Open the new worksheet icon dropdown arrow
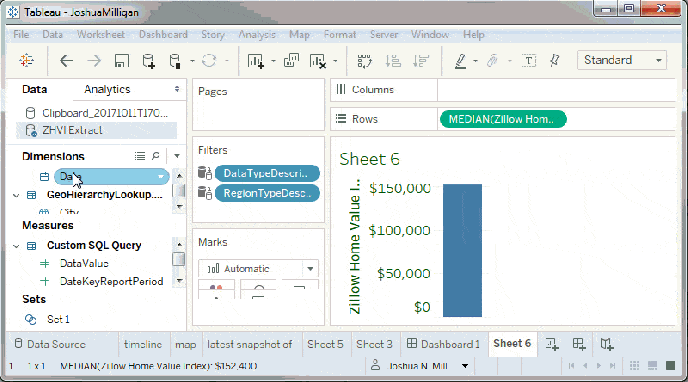This screenshot has height=382, width=688. [x=273, y=61]
